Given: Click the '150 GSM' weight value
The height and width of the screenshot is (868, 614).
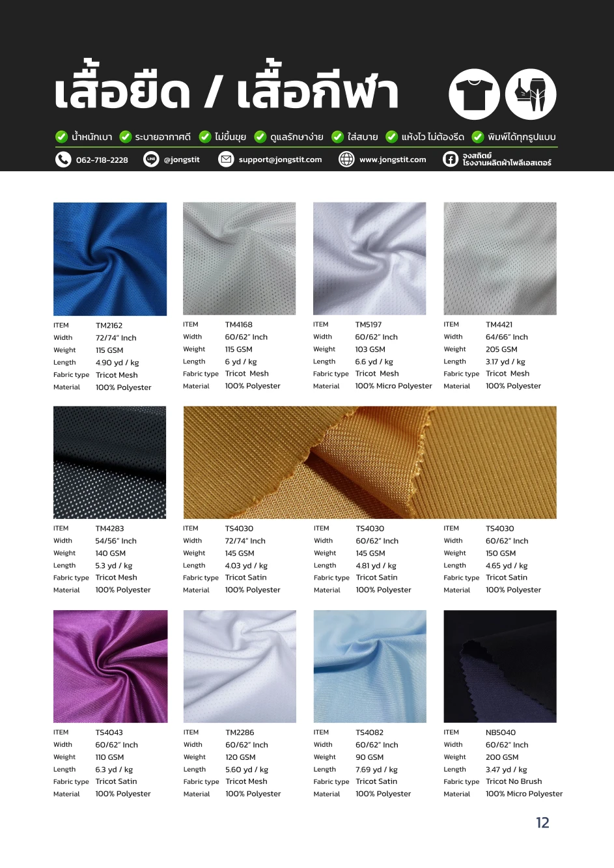Looking at the screenshot, I should pyautogui.click(x=501, y=553).
